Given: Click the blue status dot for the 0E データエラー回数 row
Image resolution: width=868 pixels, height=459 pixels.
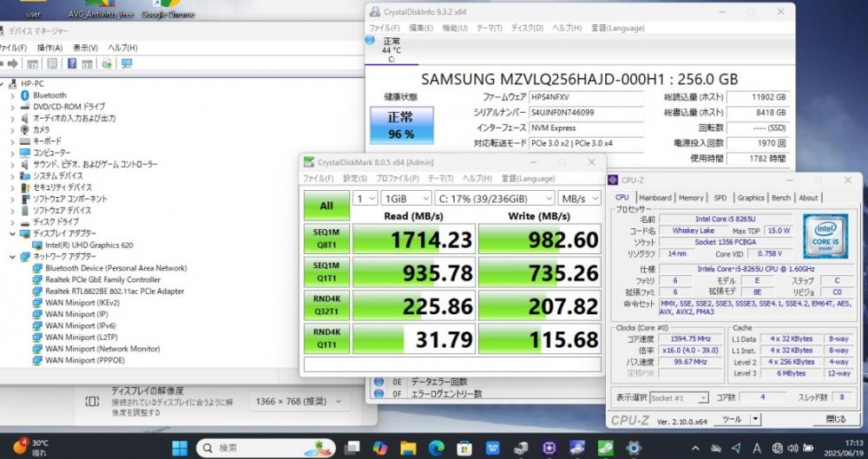Looking at the screenshot, I should point(379,382).
